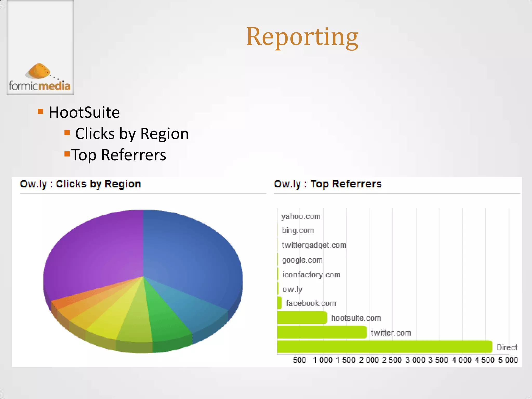Click the google.com label
The height and width of the screenshot is (399, 532).
pos(302,260)
